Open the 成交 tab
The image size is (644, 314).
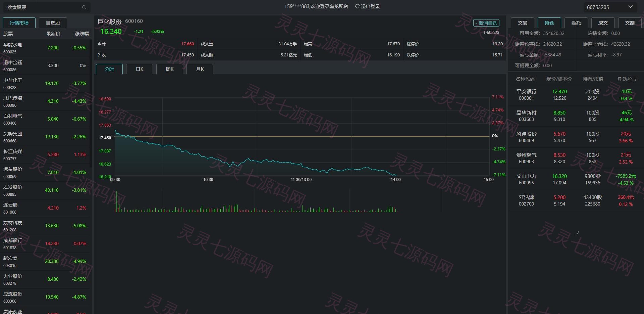pyautogui.click(x=603, y=23)
